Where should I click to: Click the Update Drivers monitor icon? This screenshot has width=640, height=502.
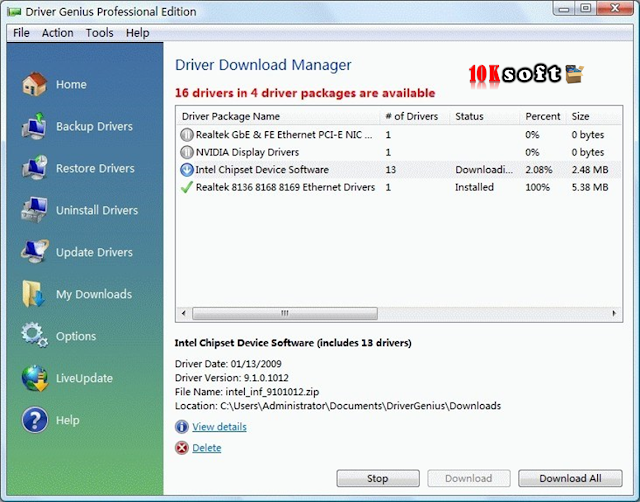[x=34, y=251]
